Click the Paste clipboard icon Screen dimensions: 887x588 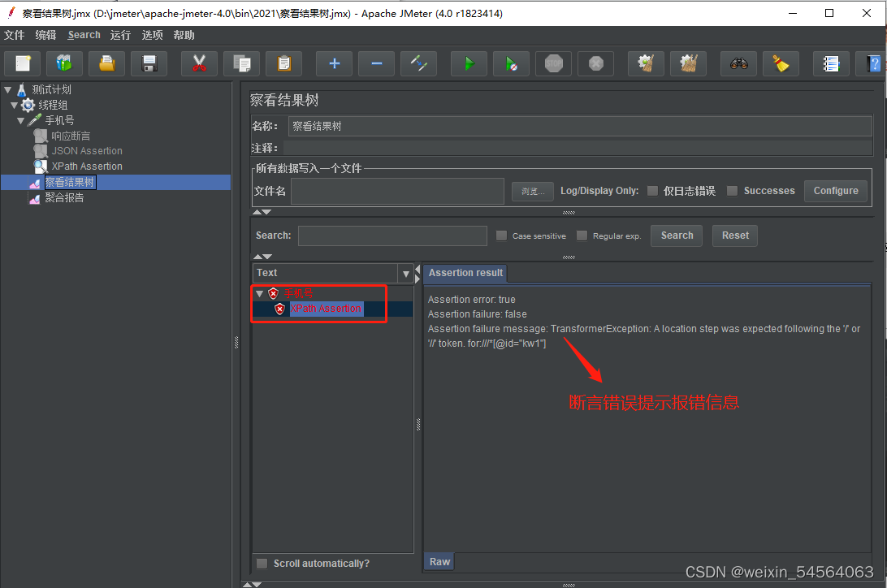pyautogui.click(x=284, y=63)
